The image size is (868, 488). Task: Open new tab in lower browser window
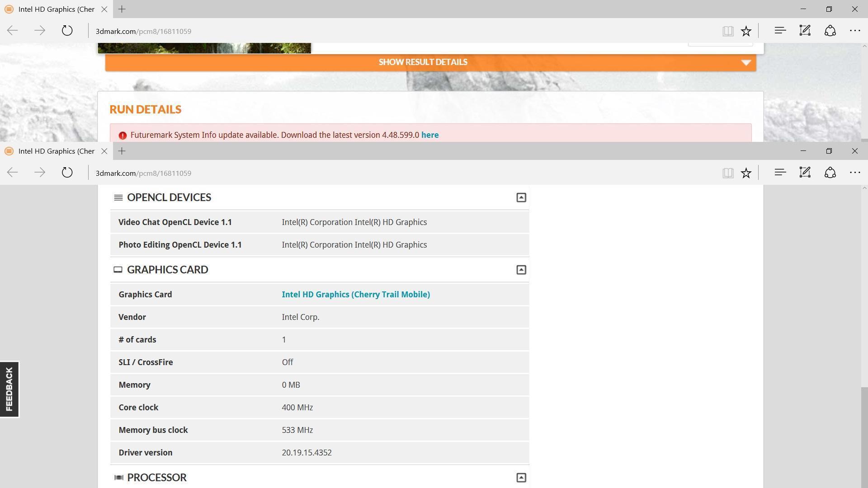pos(122,151)
